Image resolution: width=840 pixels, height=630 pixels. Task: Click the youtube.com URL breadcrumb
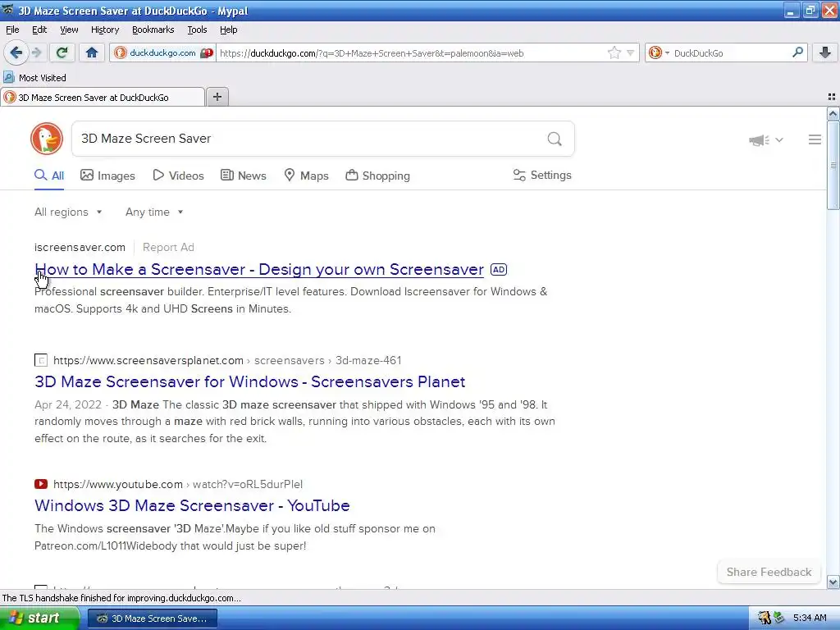pyautogui.click(x=178, y=484)
